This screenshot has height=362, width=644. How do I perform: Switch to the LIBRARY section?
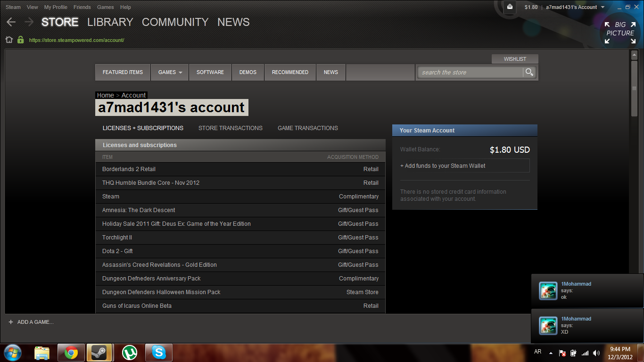pyautogui.click(x=110, y=22)
